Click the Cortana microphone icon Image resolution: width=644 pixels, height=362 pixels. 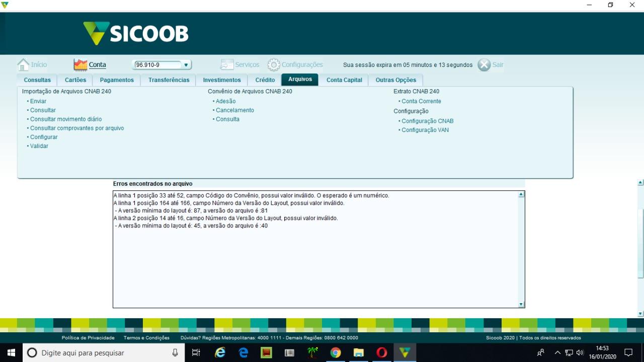175,352
